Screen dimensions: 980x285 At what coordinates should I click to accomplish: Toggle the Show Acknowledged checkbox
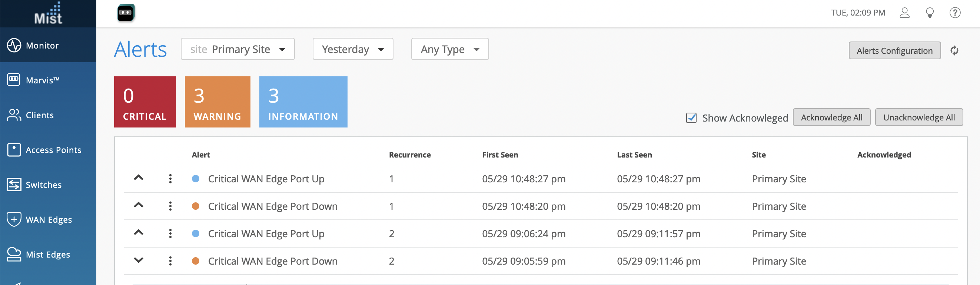[691, 118]
